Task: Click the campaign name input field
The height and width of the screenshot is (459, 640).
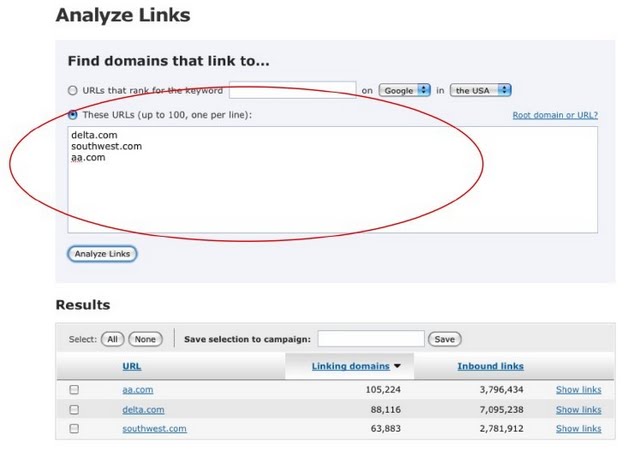Action: tap(371, 339)
